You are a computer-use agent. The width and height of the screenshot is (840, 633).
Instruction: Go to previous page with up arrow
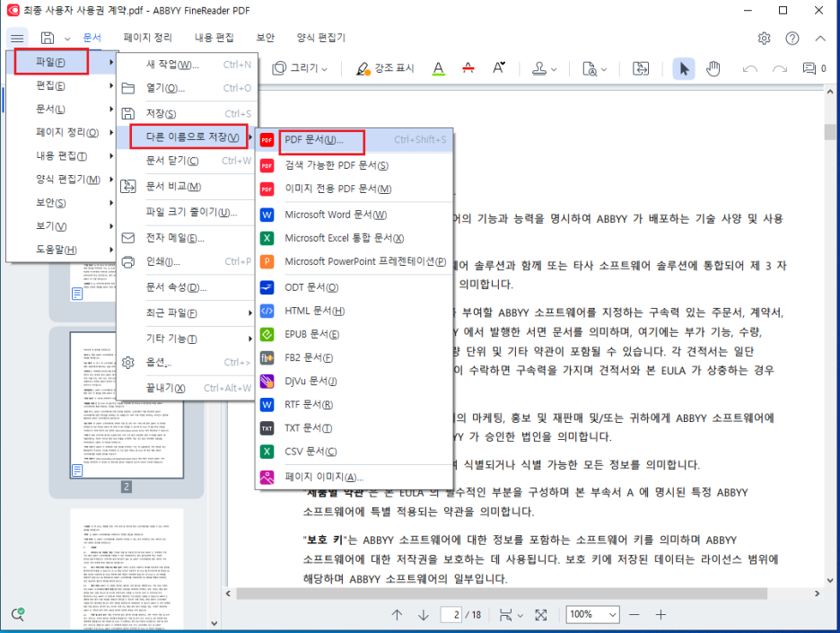tap(397, 615)
